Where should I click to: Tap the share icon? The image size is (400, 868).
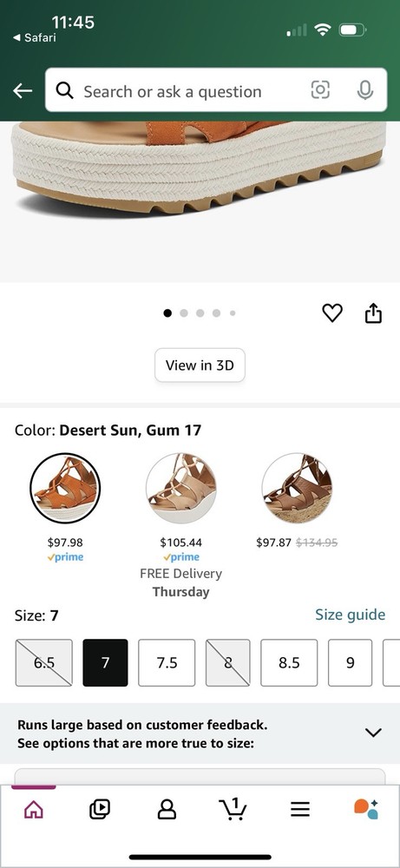tap(373, 312)
